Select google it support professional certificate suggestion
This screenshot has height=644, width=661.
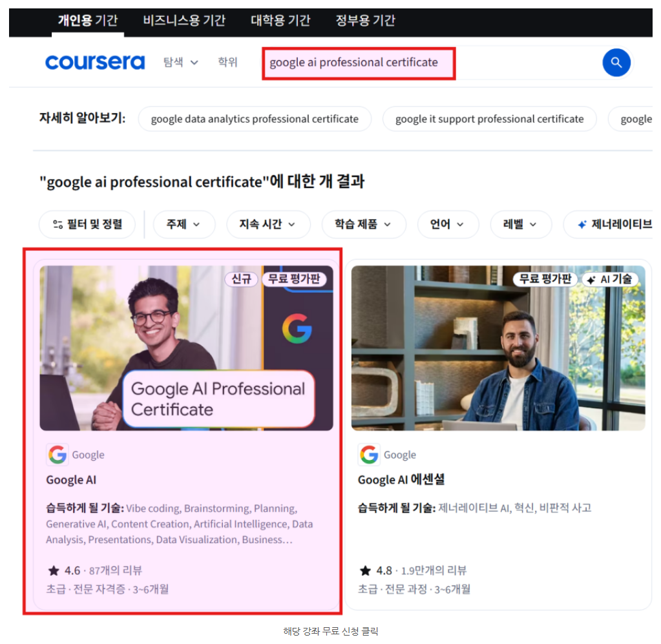489,119
